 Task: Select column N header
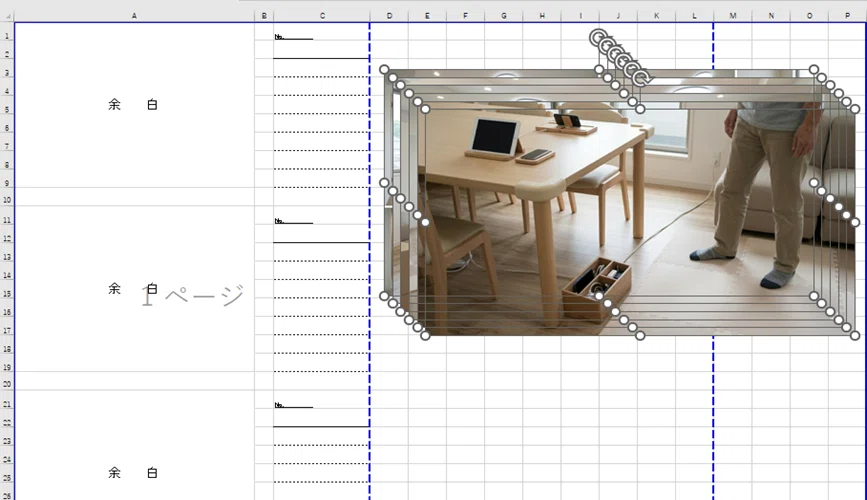tap(771, 16)
